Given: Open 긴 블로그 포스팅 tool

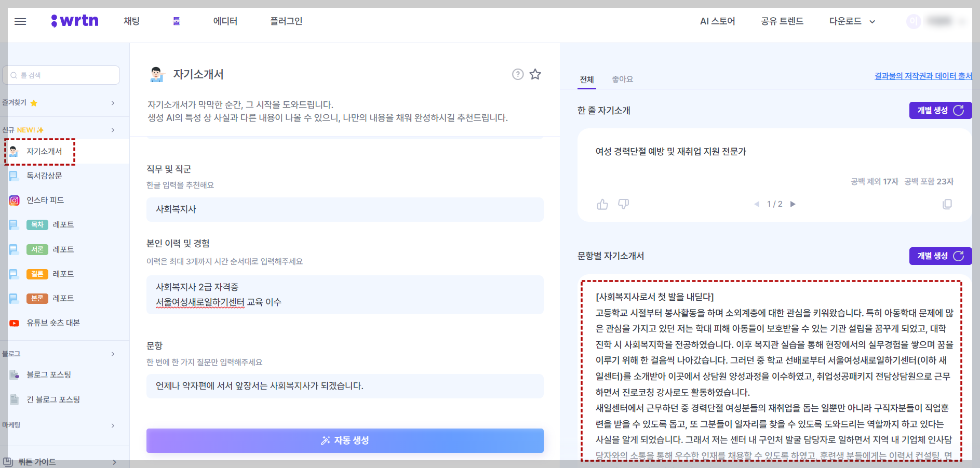Looking at the screenshot, I should [53, 399].
